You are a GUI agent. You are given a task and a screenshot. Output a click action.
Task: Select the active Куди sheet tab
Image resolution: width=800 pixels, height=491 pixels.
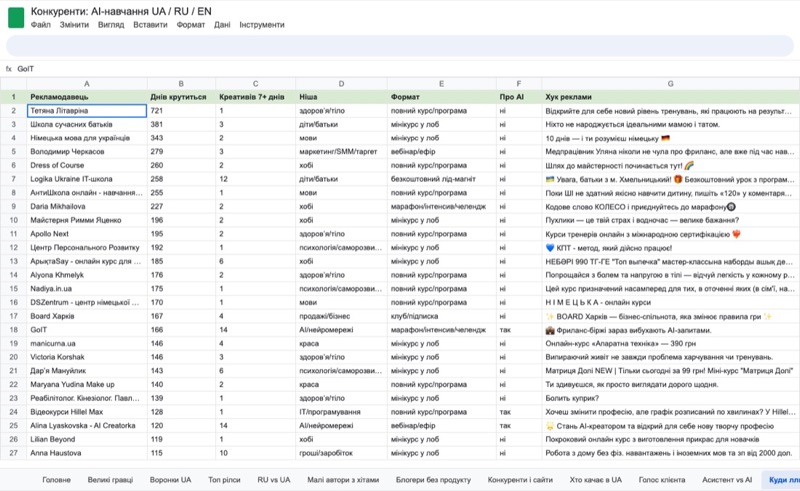782,480
